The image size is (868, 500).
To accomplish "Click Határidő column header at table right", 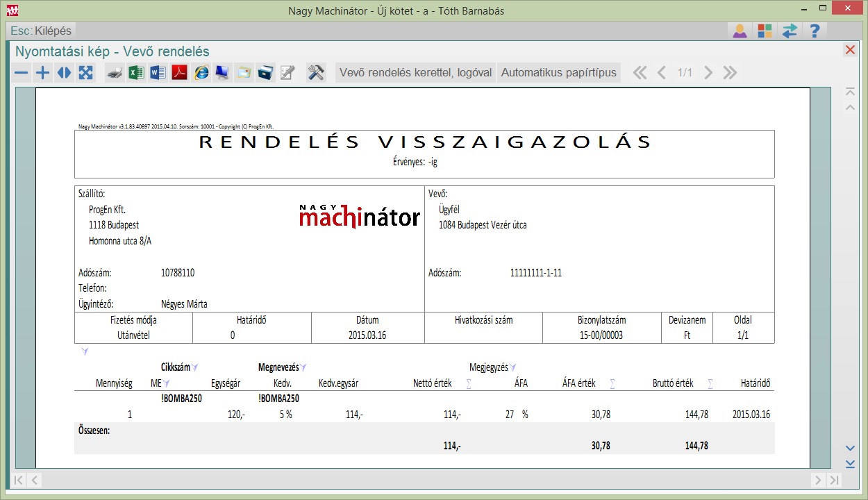I will point(755,383).
